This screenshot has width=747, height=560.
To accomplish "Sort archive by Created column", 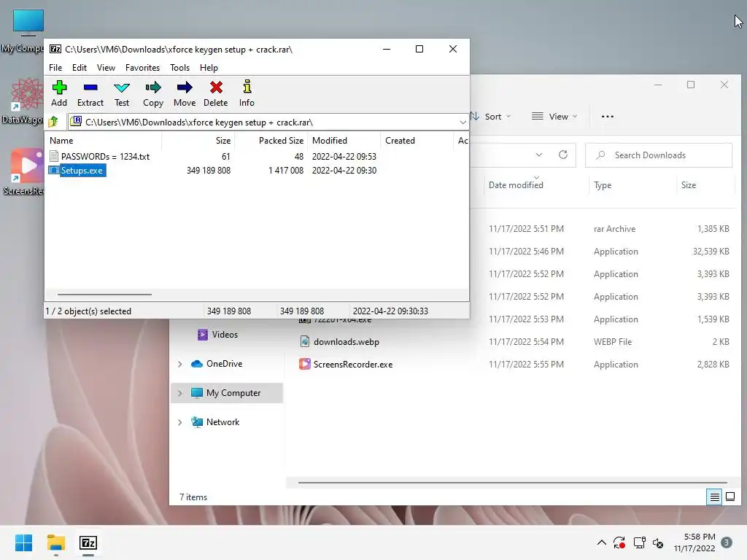I will [417, 141].
